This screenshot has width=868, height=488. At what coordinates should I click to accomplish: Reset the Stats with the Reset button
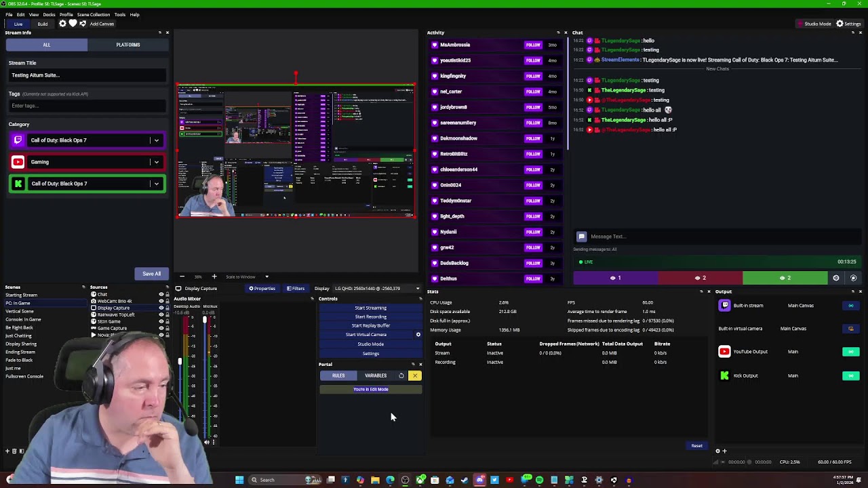click(696, 446)
